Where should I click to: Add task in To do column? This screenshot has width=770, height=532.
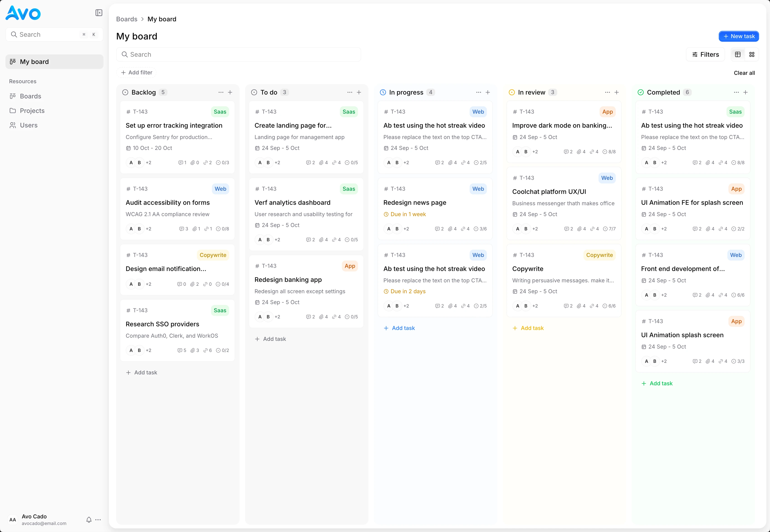click(270, 339)
